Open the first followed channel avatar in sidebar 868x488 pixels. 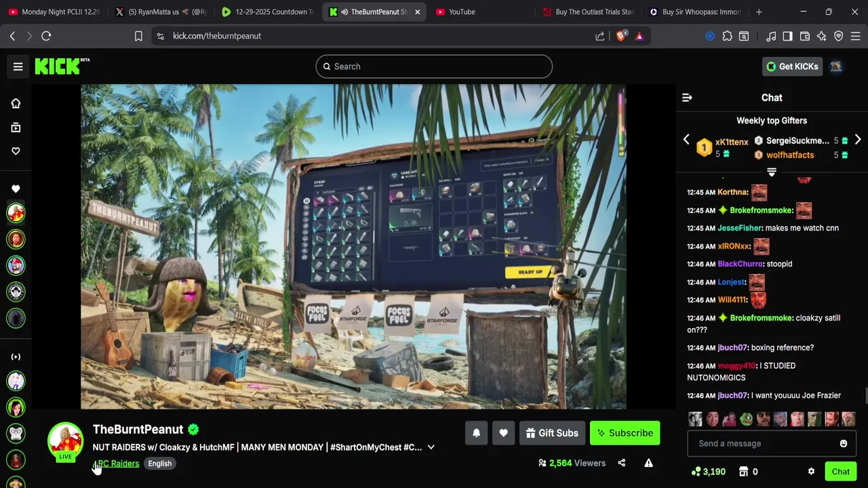click(16, 213)
